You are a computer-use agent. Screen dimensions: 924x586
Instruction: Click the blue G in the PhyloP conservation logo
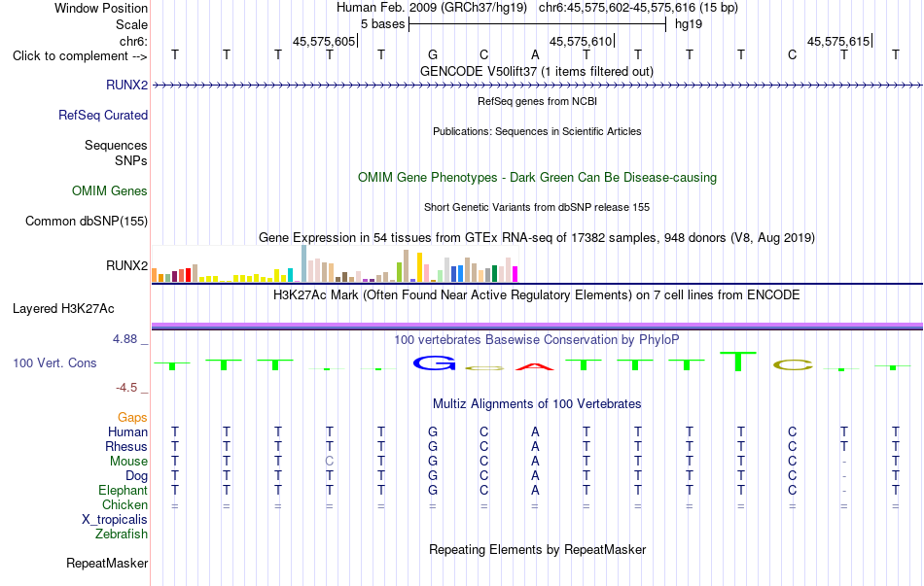(435, 363)
